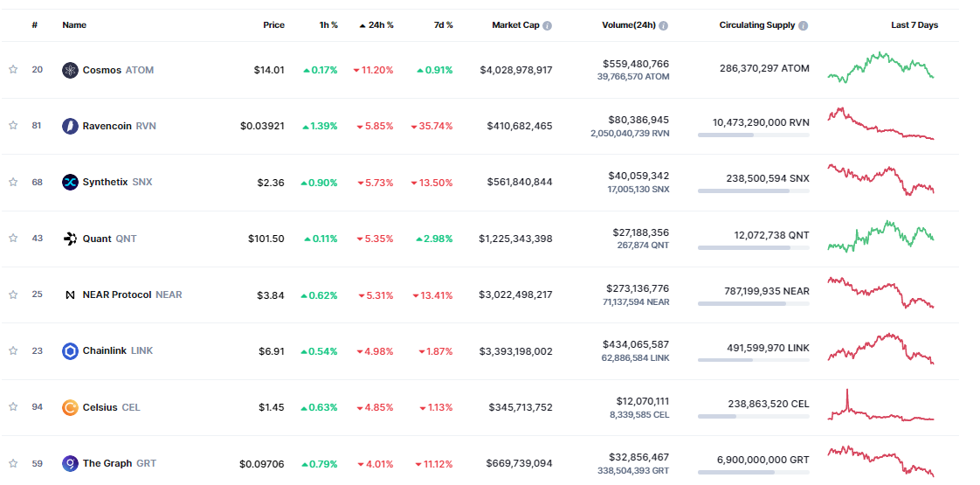Click Chainlink rank number 23
980x485 pixels.
[38, 351]
